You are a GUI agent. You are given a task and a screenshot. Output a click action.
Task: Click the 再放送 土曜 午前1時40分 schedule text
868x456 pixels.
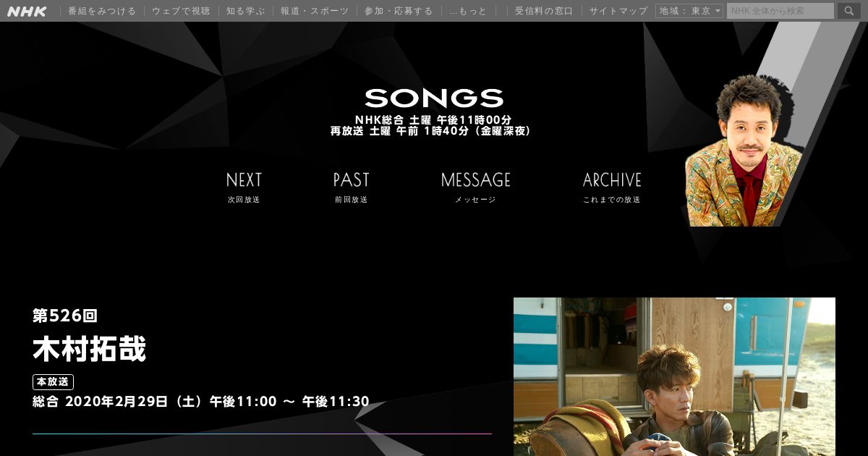[432, 131]
